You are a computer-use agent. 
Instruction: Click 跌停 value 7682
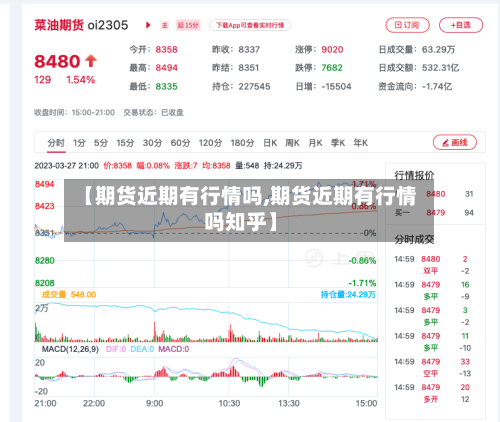(x=332, y=68)
